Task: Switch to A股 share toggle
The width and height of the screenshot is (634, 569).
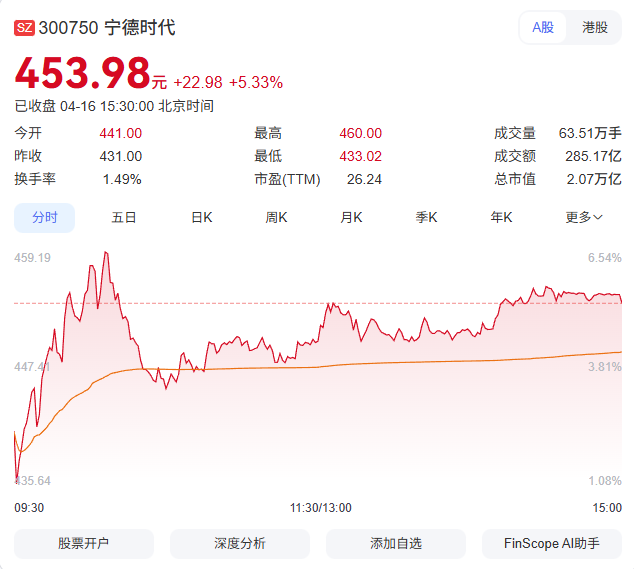Action: pos(543,28)
